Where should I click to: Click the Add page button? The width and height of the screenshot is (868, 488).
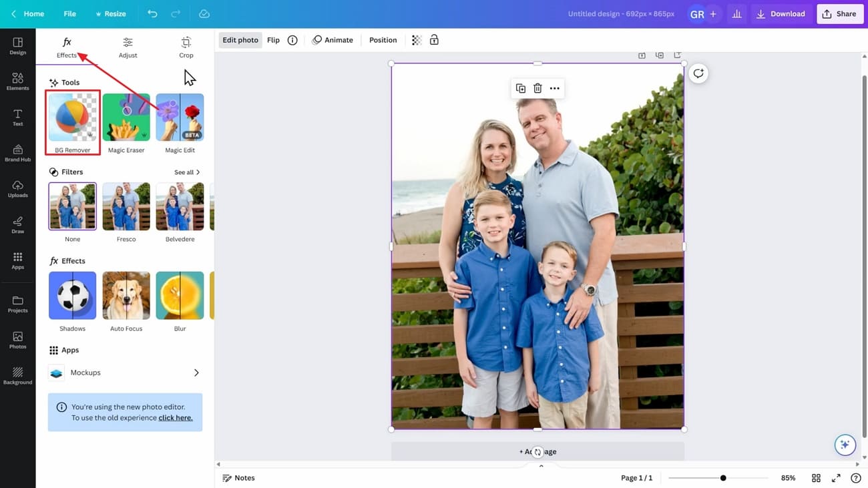(537, 452)
